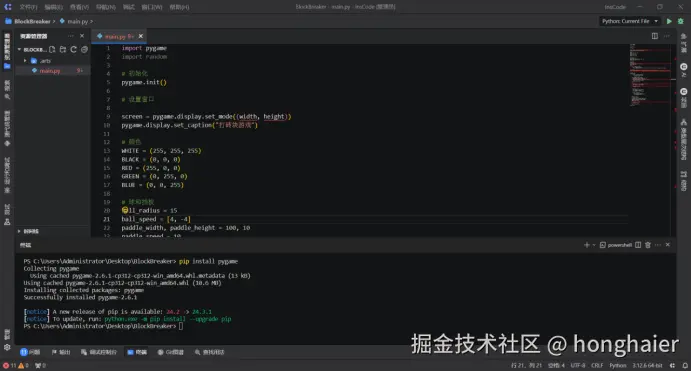
Task: Switch to the 查找 (find) panel tab
Action: 210,352
